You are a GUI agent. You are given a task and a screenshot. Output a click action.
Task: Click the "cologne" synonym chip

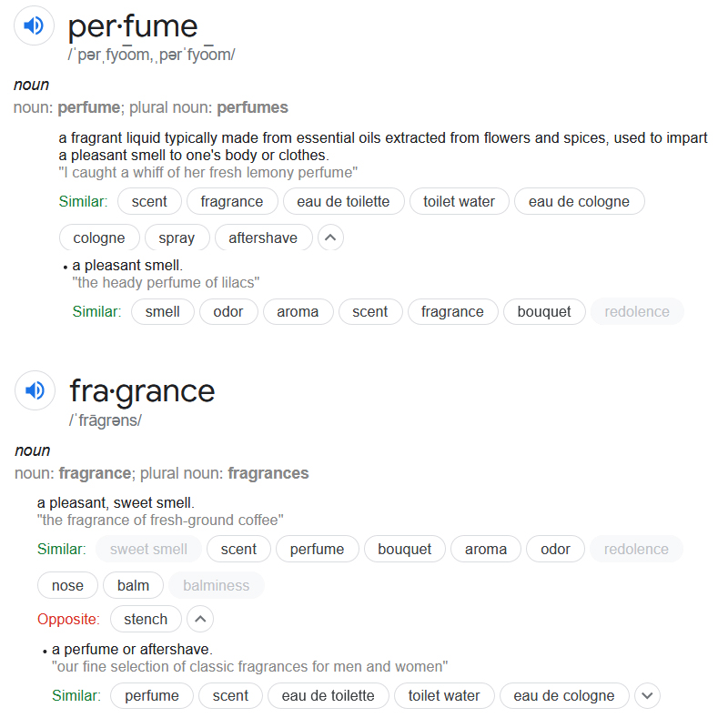pyautogui.click(x=99, y=238)
